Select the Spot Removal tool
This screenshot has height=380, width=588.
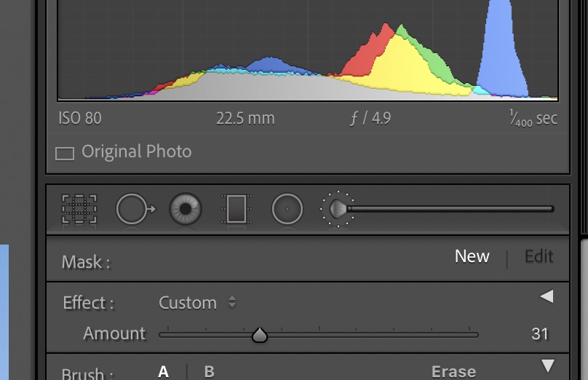[x=135, y=209]
